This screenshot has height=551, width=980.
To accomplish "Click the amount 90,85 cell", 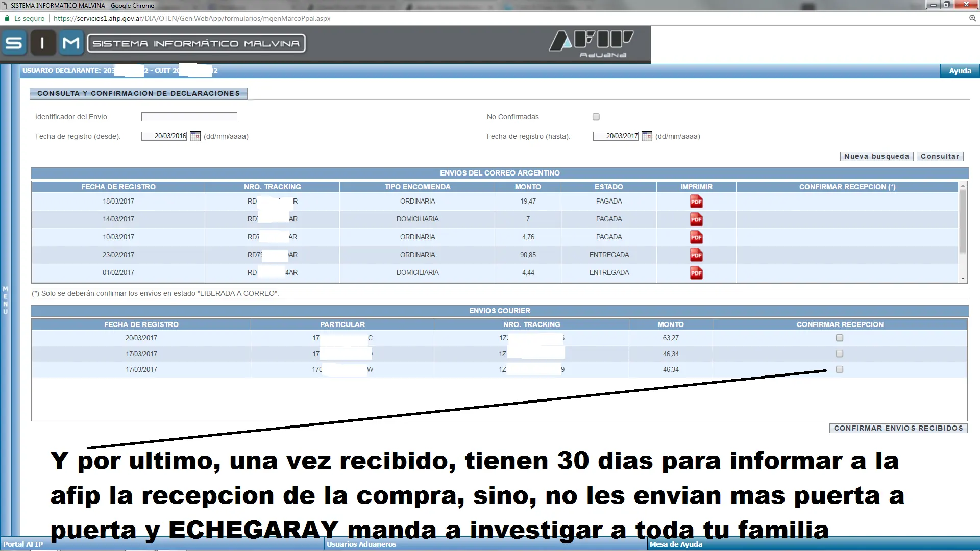I will [x=528, y=255].
